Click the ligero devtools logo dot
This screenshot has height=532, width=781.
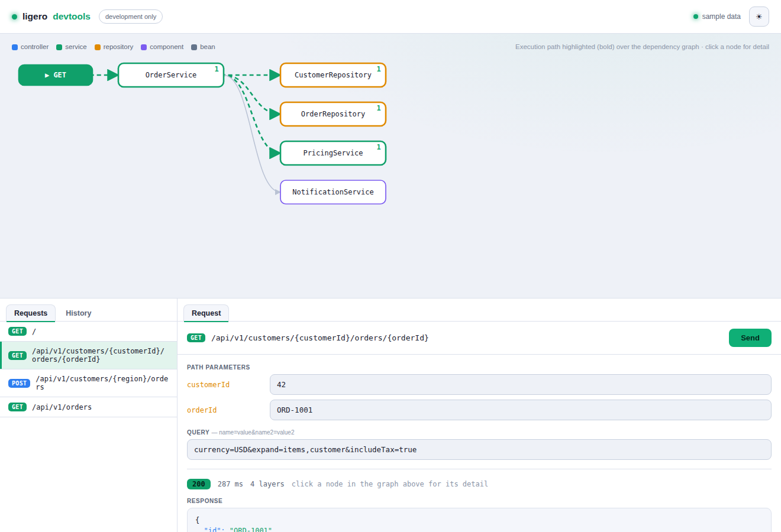[x=15, y=17]
